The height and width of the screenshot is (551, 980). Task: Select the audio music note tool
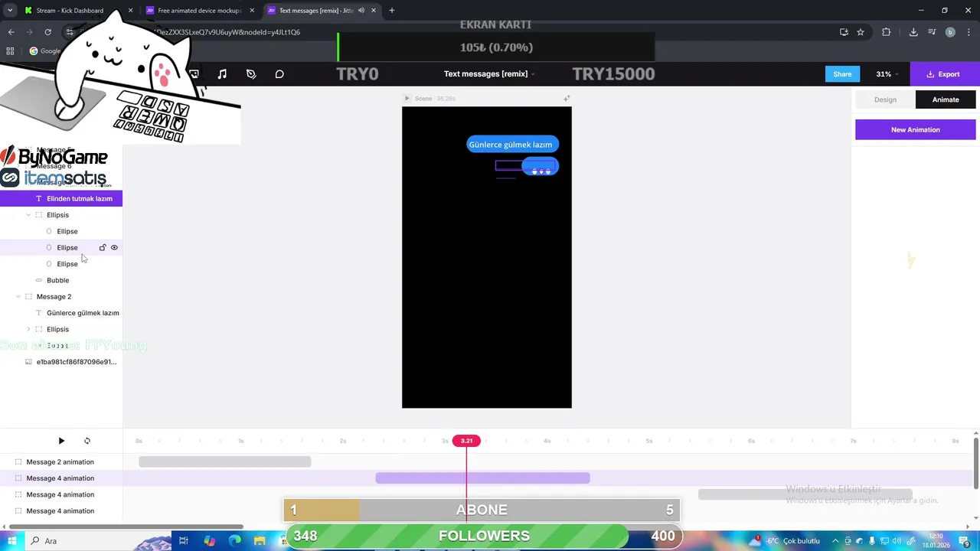point(222,74)
